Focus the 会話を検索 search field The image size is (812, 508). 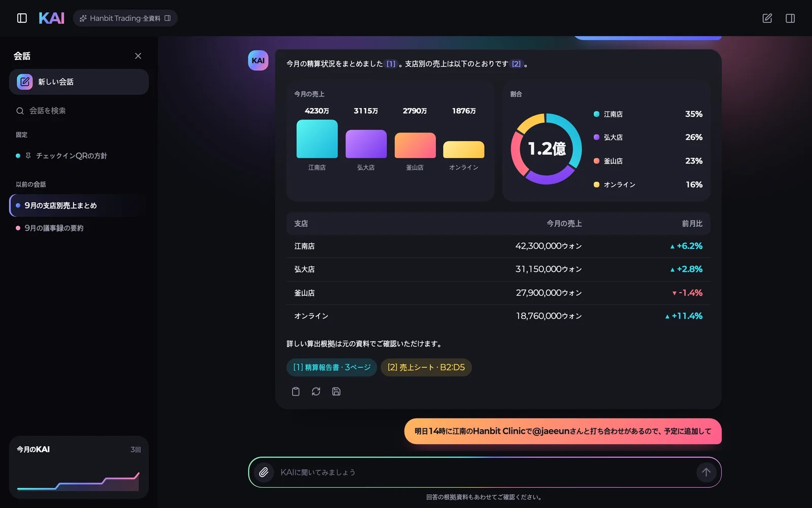tap(79, 111)
